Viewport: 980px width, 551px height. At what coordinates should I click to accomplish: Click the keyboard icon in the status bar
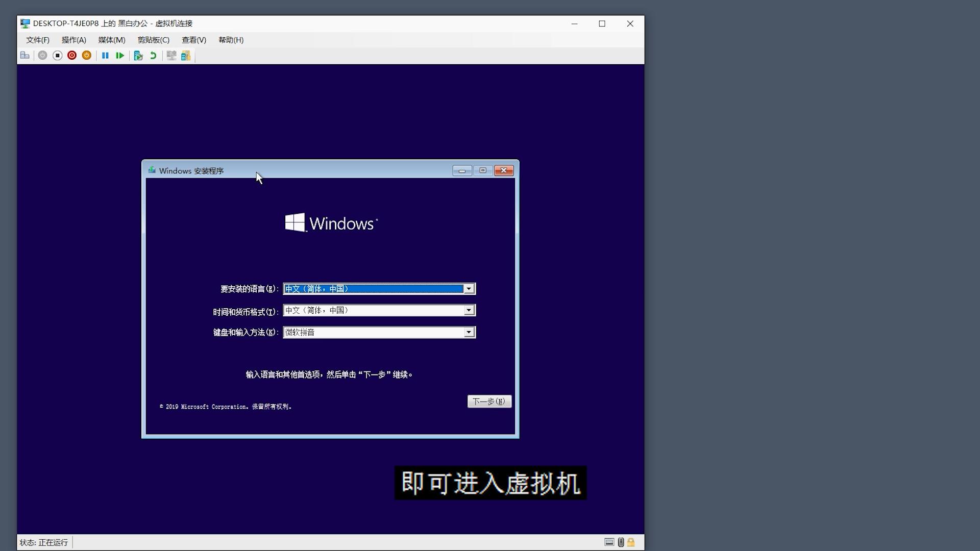609,542
